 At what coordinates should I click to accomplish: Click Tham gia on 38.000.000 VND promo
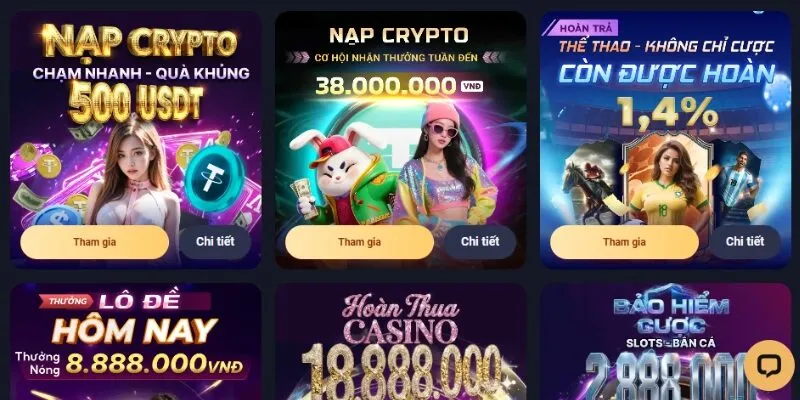(359, 242)
